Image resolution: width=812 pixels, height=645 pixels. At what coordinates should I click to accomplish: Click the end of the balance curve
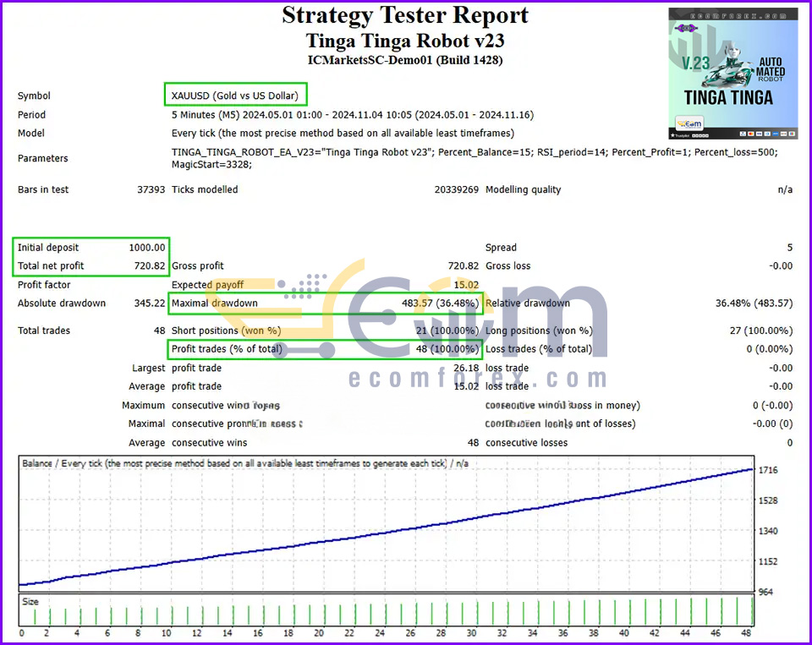[752, 469]
